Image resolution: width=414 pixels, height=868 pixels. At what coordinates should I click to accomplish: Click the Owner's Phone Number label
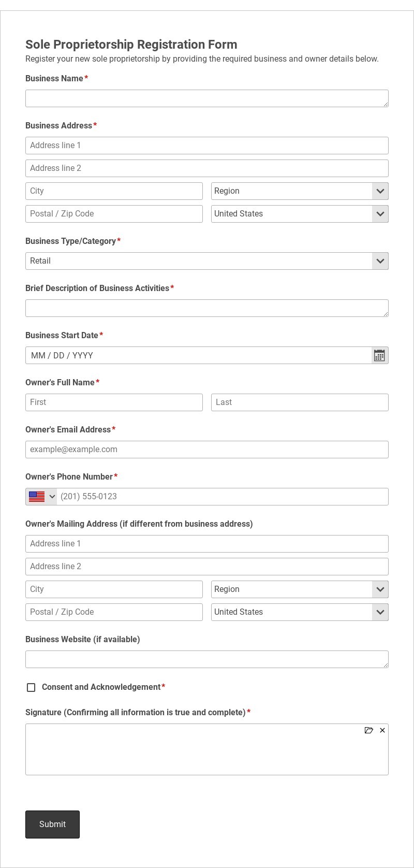(x=69, y=477)
